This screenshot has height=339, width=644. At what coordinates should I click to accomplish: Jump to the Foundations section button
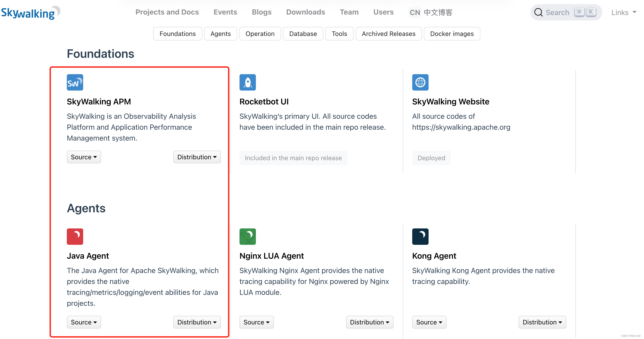(x=177, y=34)
